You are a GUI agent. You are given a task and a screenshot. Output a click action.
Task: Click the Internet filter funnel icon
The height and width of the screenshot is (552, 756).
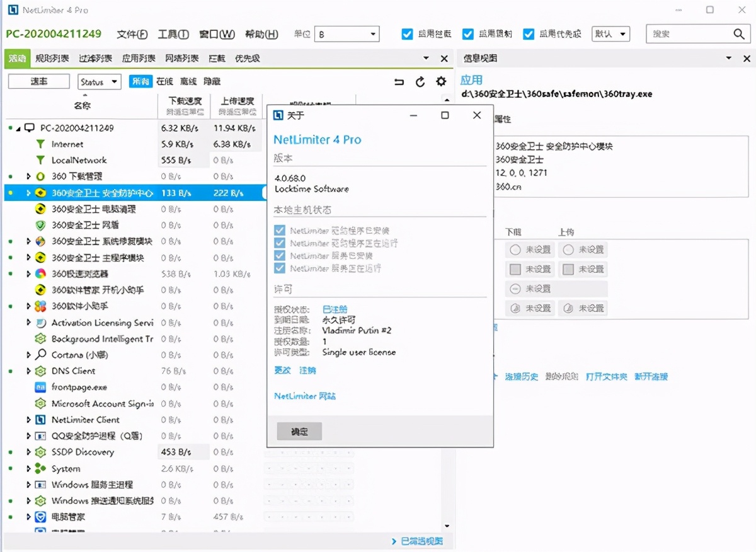pos(40,144)
